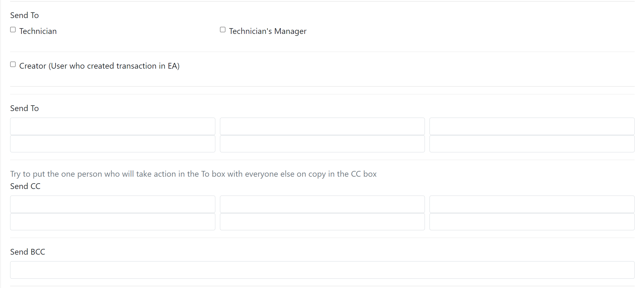Click the top-middle Send CC input field

(322, 204)
